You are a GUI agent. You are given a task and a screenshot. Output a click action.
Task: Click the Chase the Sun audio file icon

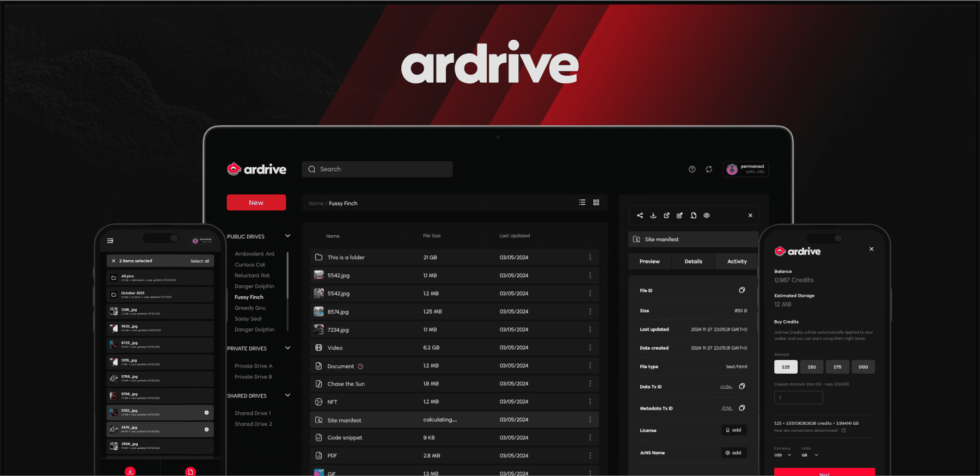click(x=318, y=384)
